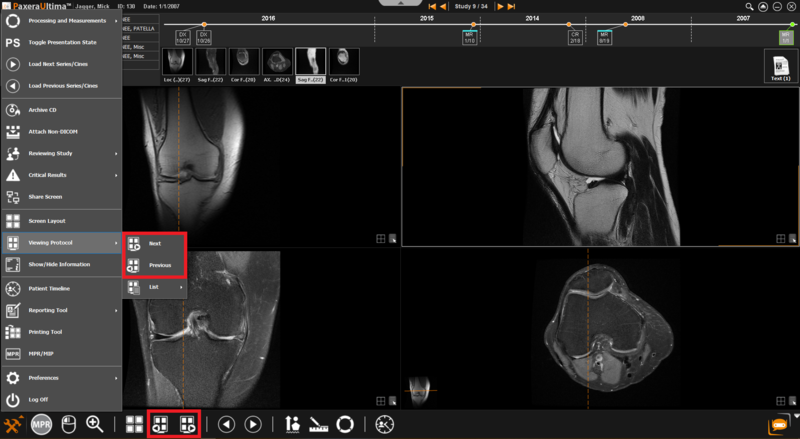Image resolution: width=800 pixels, height=439 pixels.
Task: Open screen layout grid in bottom toolbar
Action: (x=133, y=424)
